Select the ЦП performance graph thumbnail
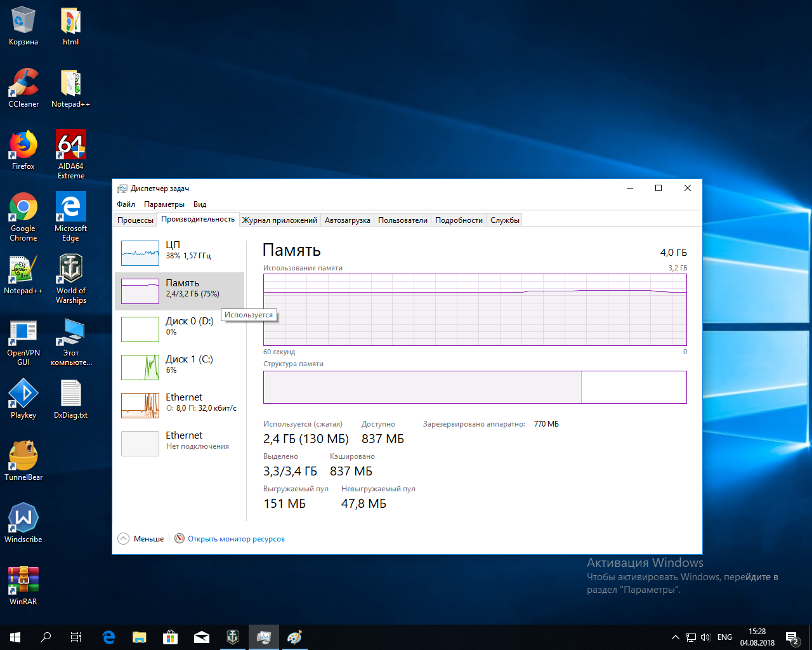 pyautogui.click(x=140, y=253)
